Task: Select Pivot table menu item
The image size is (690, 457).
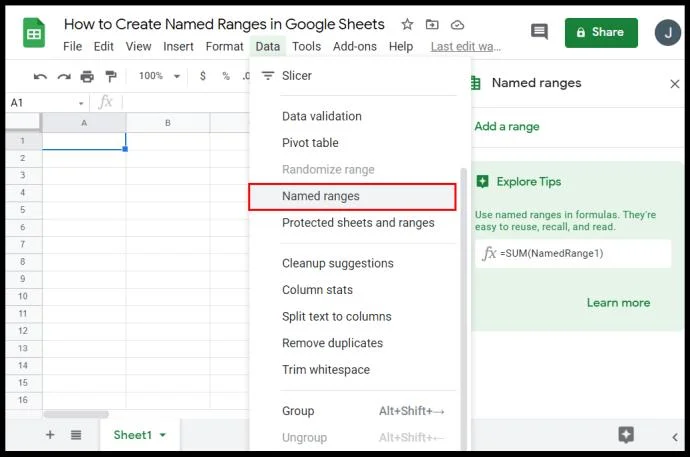Action: (x=354, y=143)
